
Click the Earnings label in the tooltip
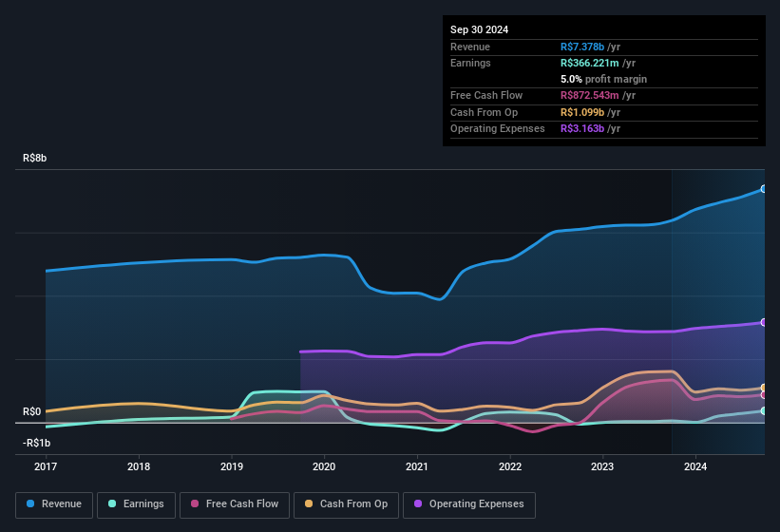point(470,63)
